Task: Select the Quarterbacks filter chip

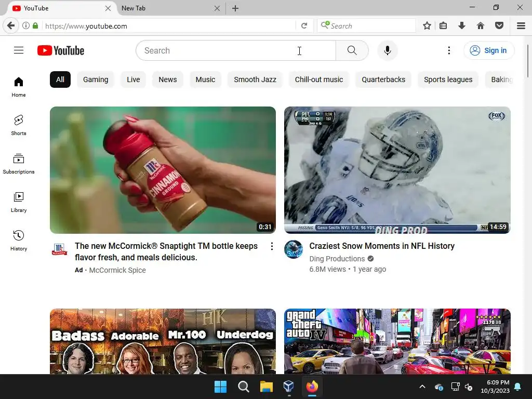Action: click(x=383, y=79)
